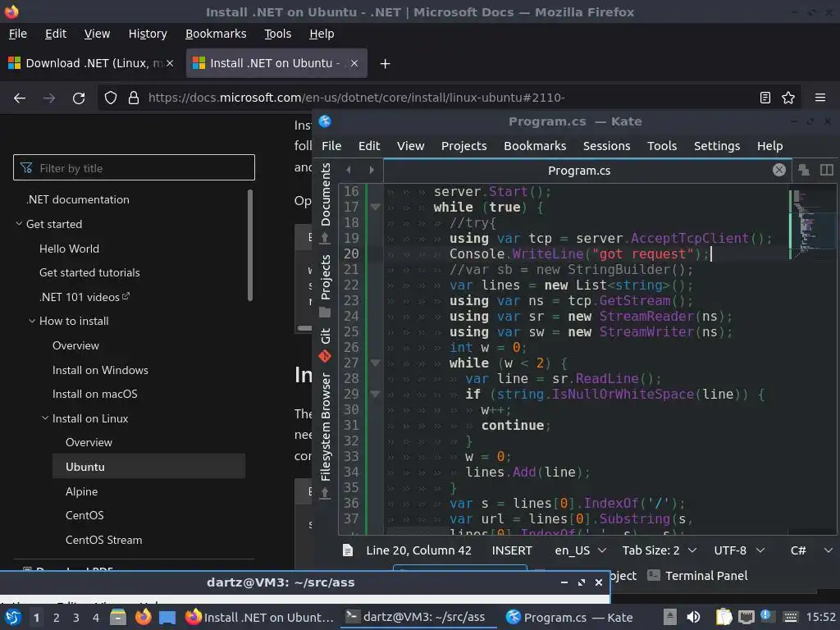Open the Firefox History menu

click(148, 34)
